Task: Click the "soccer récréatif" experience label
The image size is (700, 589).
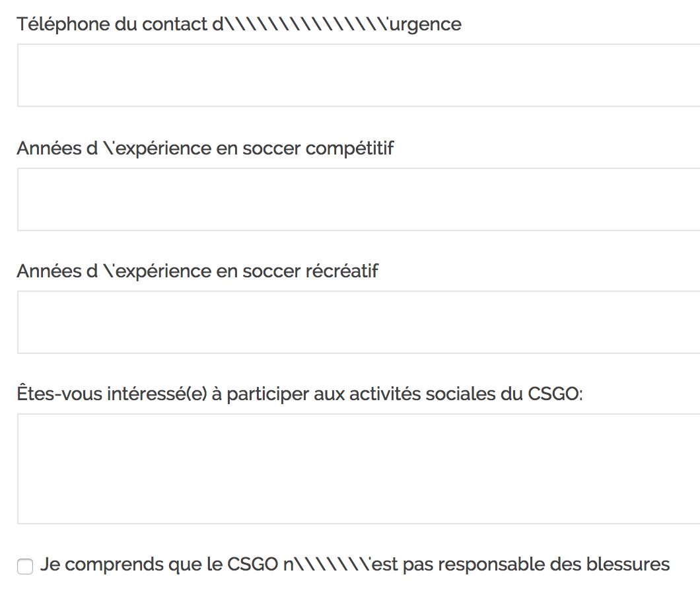Action: (197, 271)
